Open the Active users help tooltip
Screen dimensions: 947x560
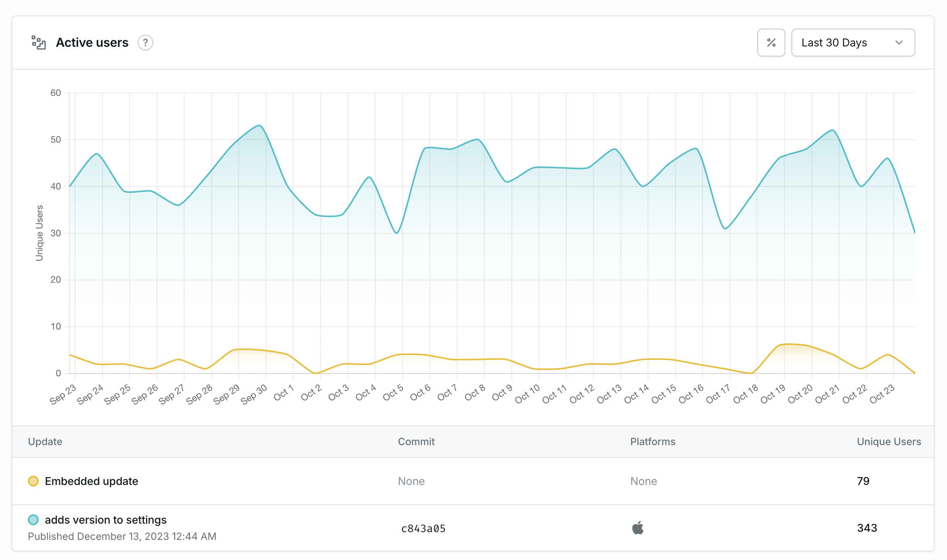coord(145,43)
